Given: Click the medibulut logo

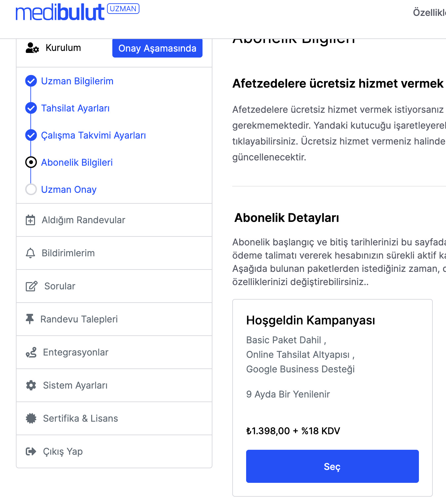Looking at the screenshot, I should pyautogui.click(x=60, y=13).
